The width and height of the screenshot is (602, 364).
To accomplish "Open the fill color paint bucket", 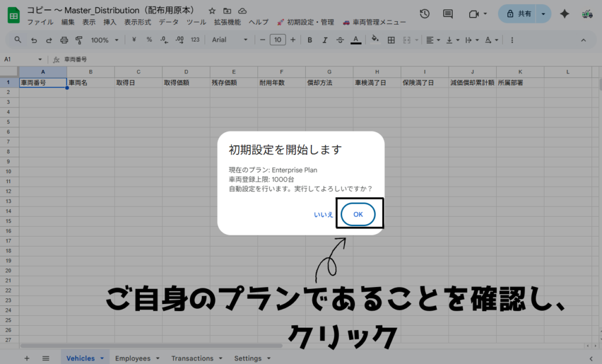I will 375,40.
